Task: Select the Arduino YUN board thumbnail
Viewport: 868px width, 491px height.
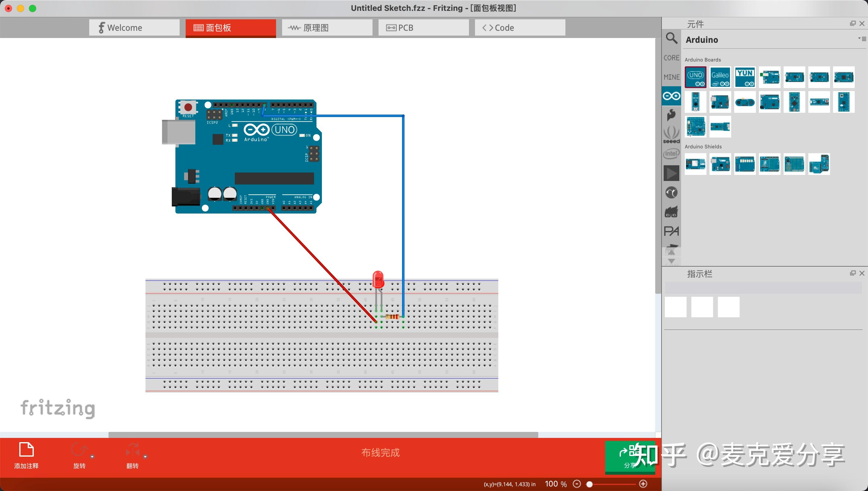Action: (745, 77)
